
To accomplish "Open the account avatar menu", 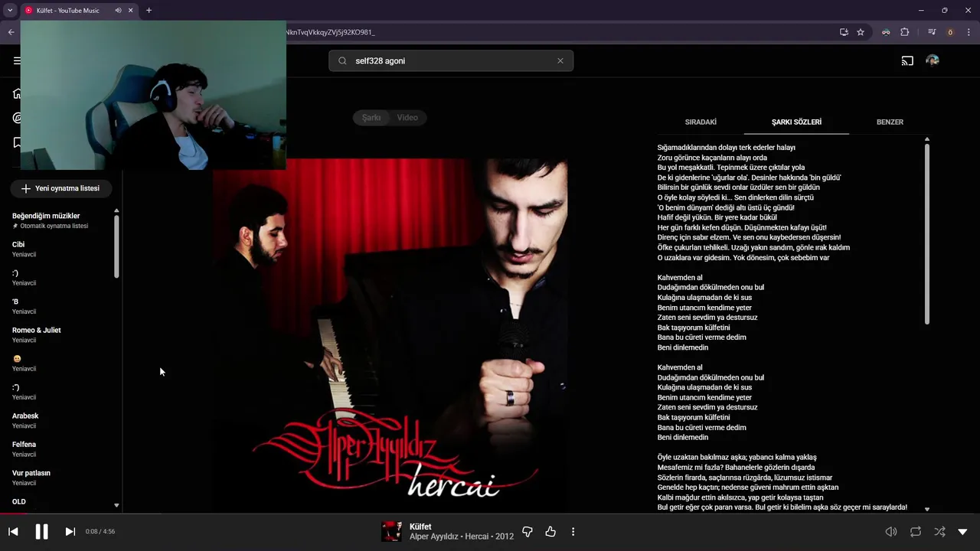I will (x=933, y=60).
